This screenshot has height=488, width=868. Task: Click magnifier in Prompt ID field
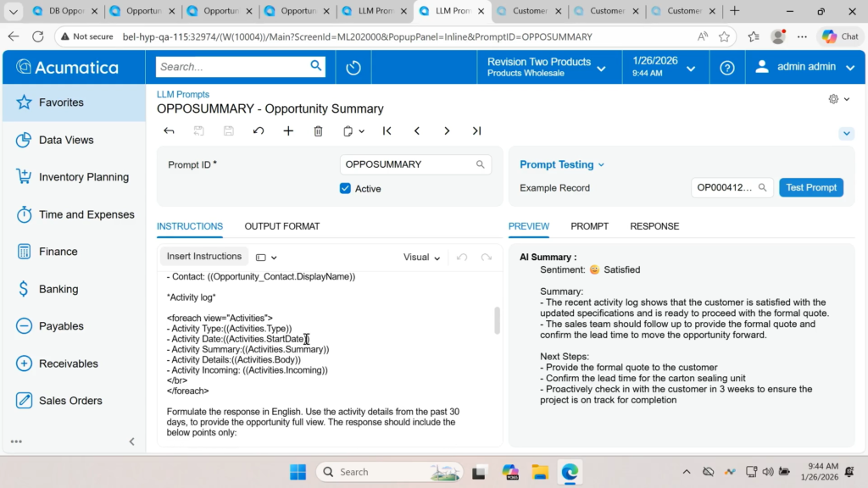(481, 164)
